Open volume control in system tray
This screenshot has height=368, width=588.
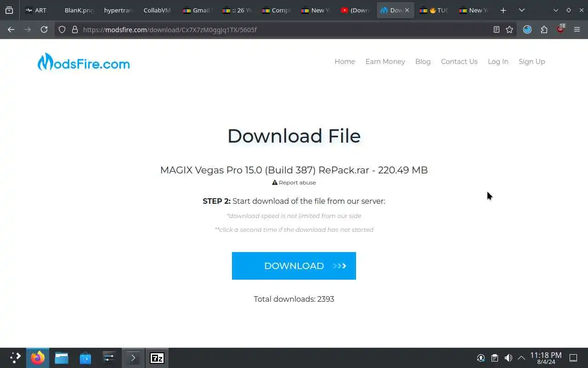point(508,358)
